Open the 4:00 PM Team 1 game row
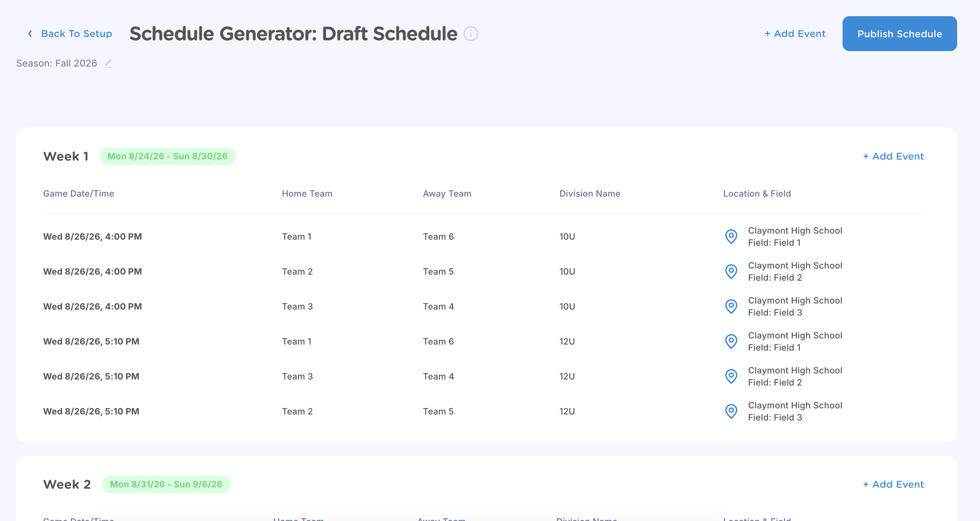 (x=92, y=237)
